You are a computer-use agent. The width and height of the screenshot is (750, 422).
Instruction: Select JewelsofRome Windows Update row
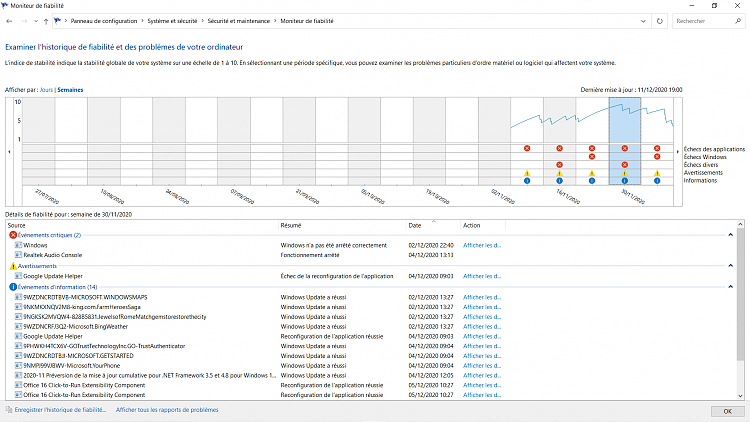click(371, 317)
